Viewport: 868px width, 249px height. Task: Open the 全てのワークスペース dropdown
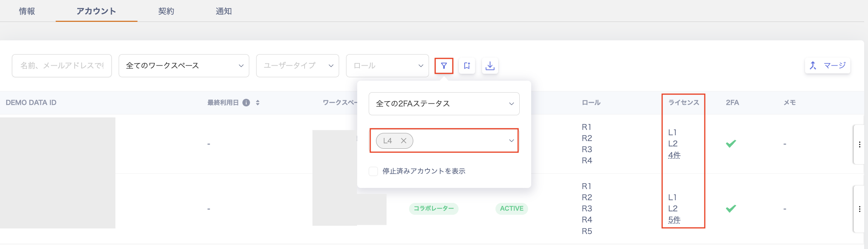(184, 66)
